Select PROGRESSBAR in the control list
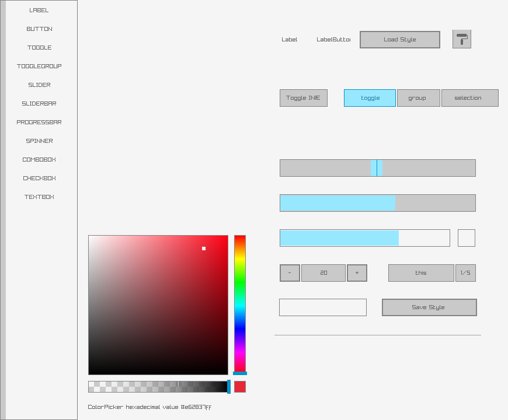Image resolution: width=508 pixels, height=420 pixels. (39, 123)
